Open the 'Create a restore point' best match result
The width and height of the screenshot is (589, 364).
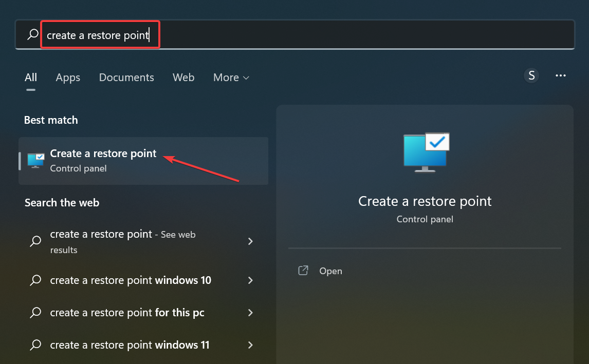[143, 161]
